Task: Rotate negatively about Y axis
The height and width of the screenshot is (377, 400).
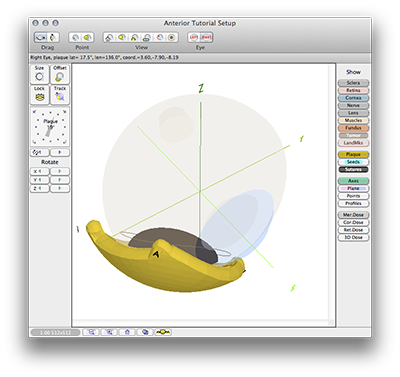Action: pos(39,180)
